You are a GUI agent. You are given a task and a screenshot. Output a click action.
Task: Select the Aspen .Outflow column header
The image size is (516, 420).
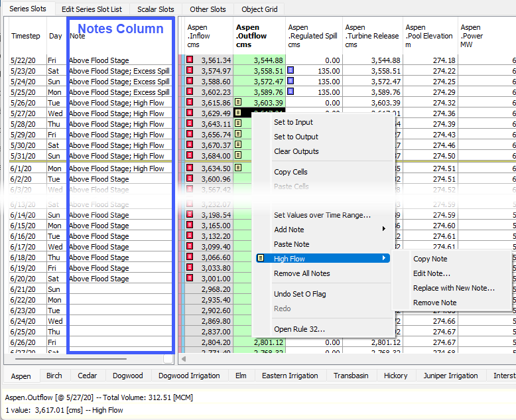coord(252,36)
